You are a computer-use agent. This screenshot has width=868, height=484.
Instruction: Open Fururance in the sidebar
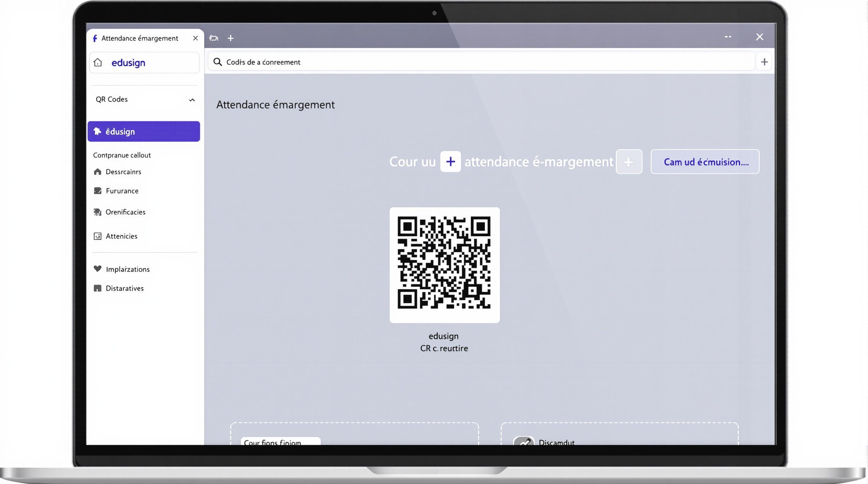122,191
